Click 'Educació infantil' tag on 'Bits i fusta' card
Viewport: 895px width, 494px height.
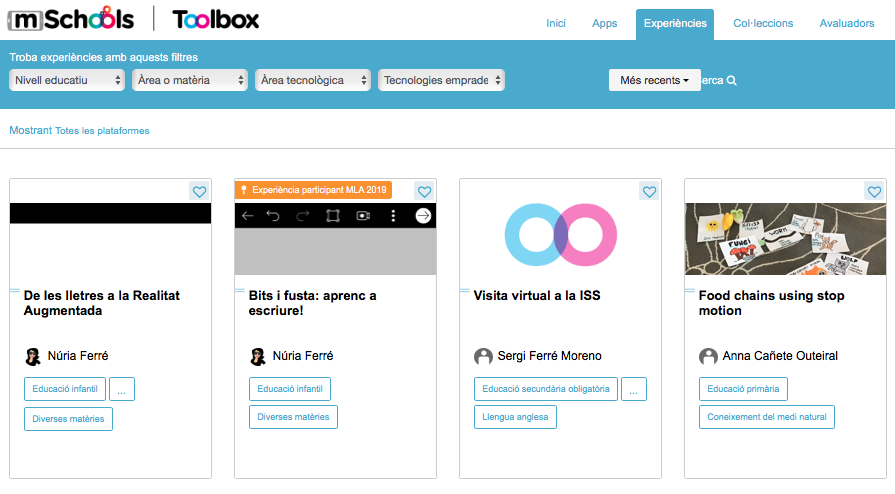tap(290, 389)
